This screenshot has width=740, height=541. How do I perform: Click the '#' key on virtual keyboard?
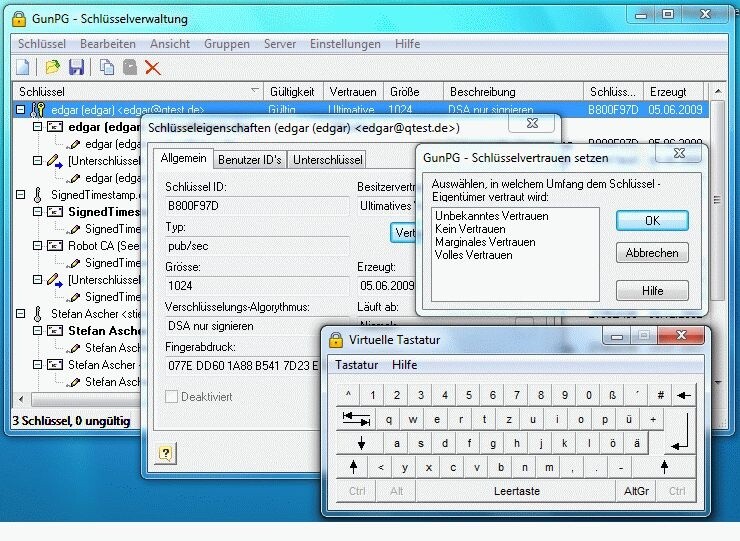click(x=660, y=395)
